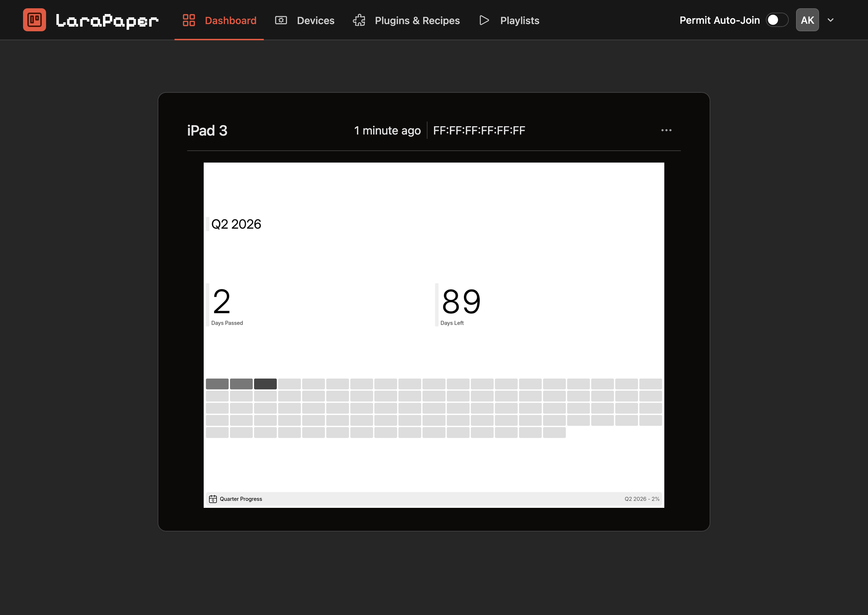Click the LaraPaper logo icon
Image resolution: width=868 pixels, height=615 pixels.
34,20
